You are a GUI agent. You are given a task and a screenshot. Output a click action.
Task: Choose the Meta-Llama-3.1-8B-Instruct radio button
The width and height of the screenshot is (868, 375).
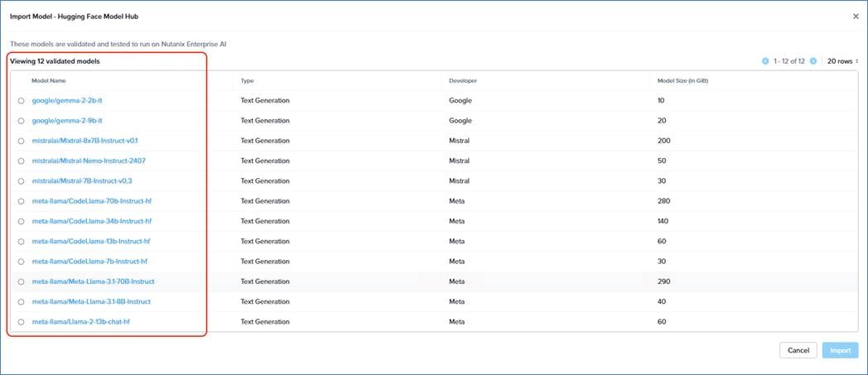(21, 302)
